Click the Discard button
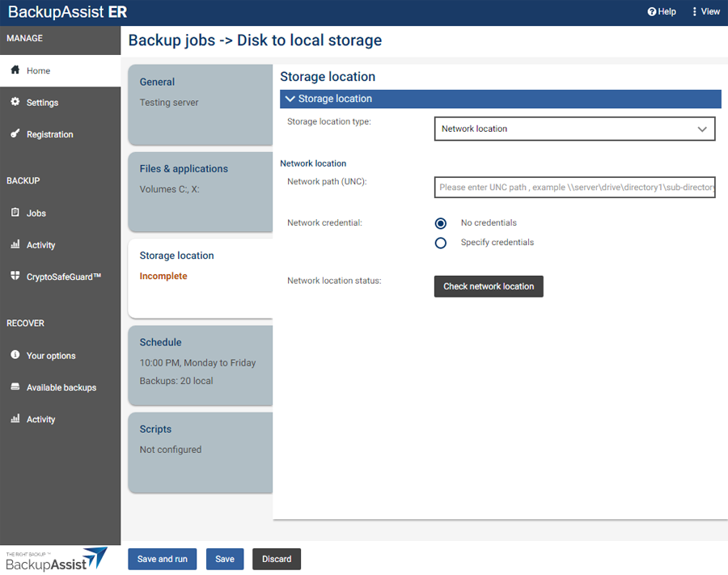This screenshot has height=575, width=728. pyautogui.click(x=277, y=559)
